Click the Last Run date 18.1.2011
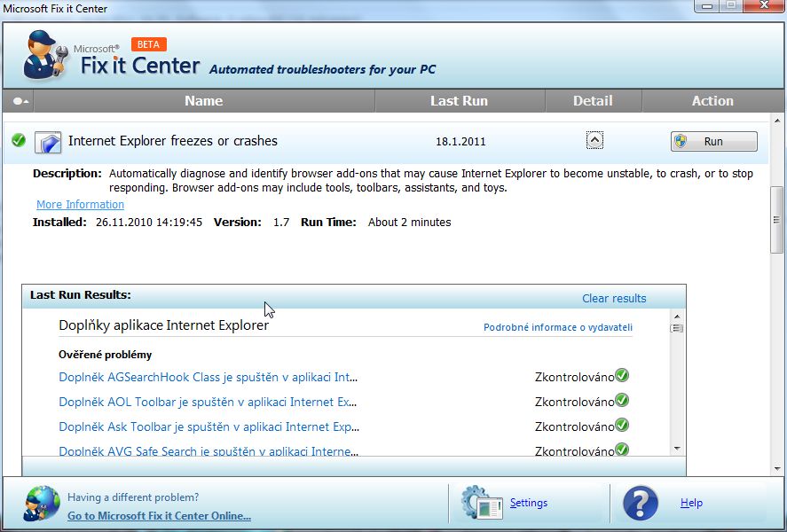 [x=460, y=141]
